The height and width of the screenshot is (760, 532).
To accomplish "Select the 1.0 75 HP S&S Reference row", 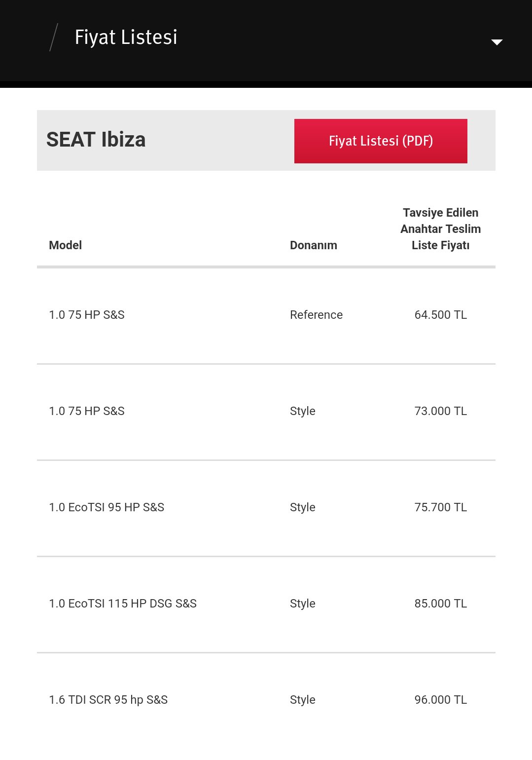I will (266, 315).
